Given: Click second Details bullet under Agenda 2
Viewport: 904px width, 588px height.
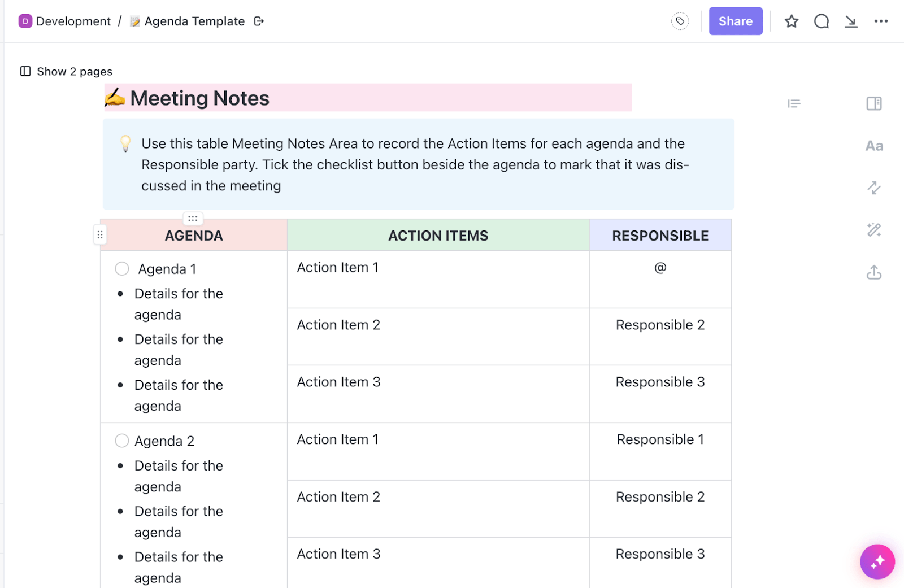Looking at the screenshot, I should (179, 522).
